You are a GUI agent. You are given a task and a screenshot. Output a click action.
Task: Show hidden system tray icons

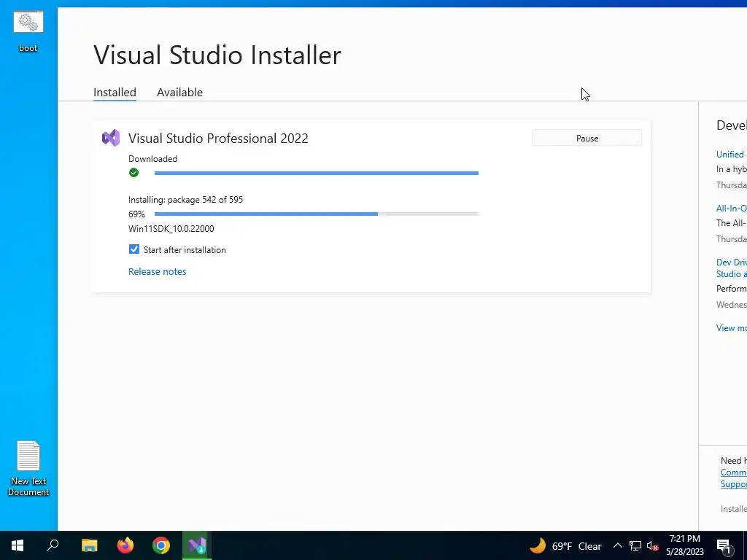[x=617, y=545]
